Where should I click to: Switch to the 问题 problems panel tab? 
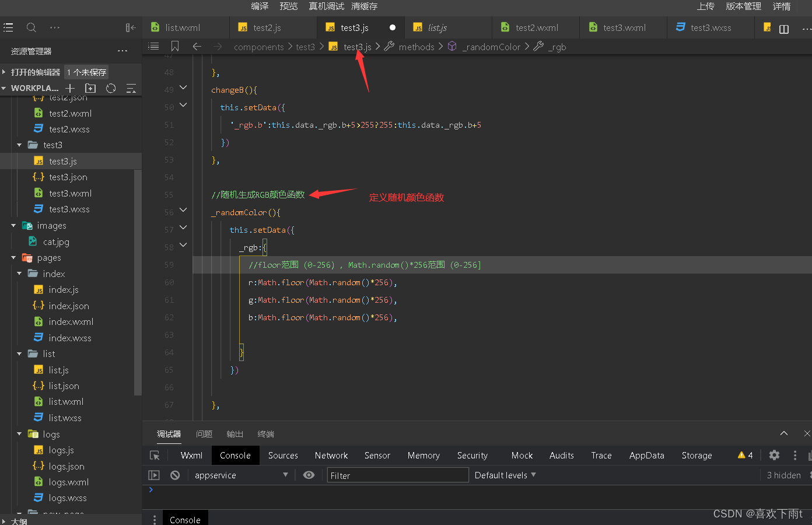pyautogui.click(x=204, y=434)
